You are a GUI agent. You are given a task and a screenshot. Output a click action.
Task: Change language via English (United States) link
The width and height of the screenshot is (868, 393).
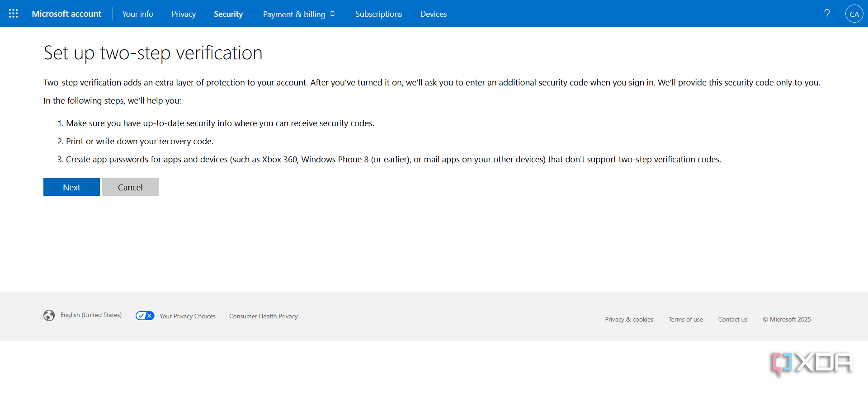(91, 315)
